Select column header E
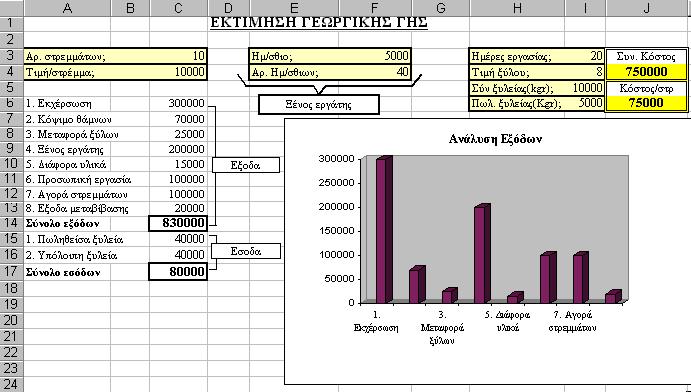Image resolution: width=691 pixels, height=392 pixels. [x=294, y=7]
